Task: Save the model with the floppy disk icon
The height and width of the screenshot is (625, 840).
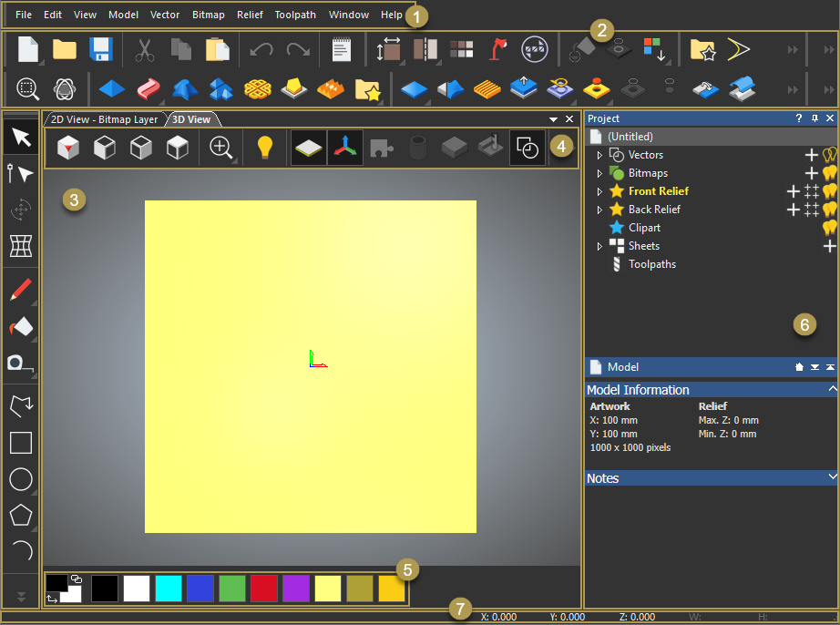Action: [x=100, y=49]
